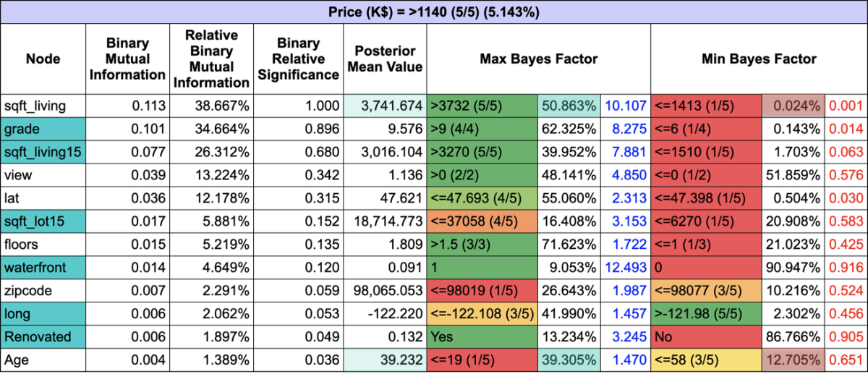Click the Binary Relative Significance header
The image size is (868, 374).
coord(298,59)
